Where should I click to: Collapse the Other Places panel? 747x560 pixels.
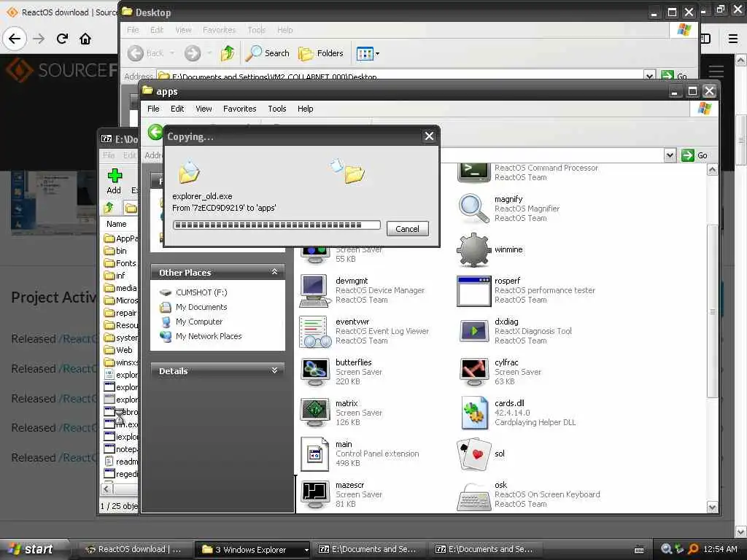click(x=274, y=272)
